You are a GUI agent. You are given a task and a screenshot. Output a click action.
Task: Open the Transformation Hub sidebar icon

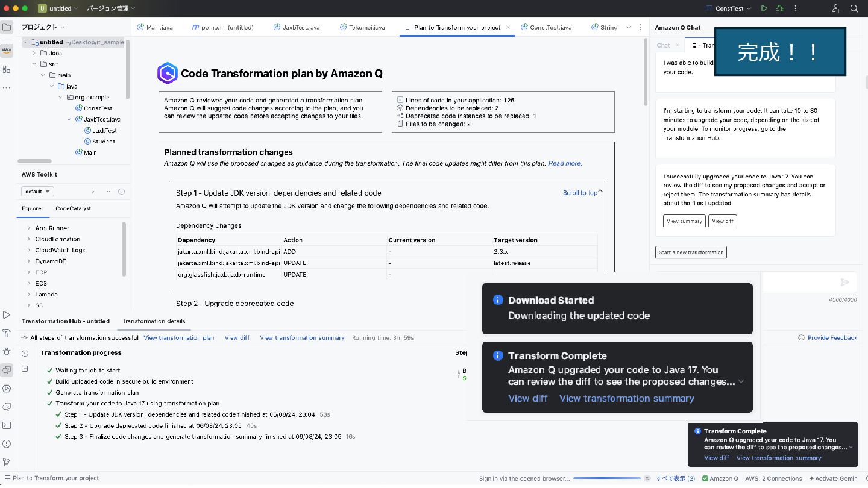click(x=7, y=370)
